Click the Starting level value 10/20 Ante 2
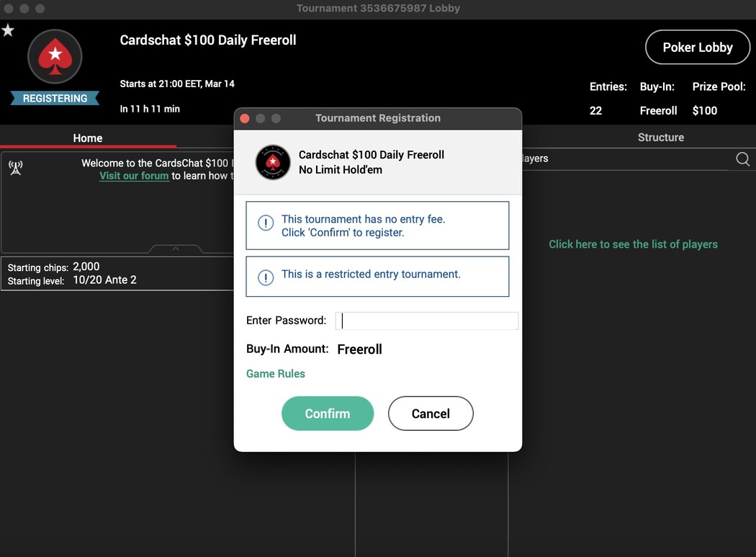756x557 pixels. pyautogui.click(x=104, y=280)
